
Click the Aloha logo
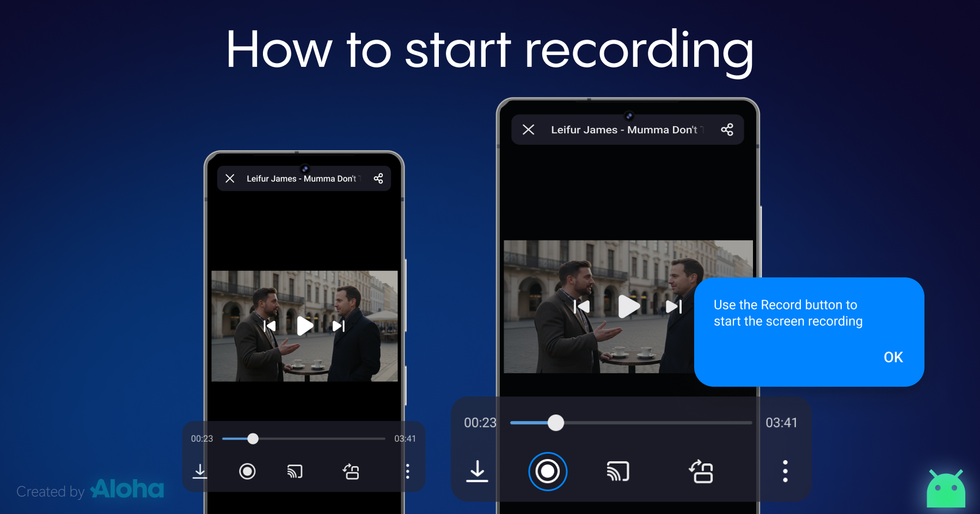click(x=126, y=489)
